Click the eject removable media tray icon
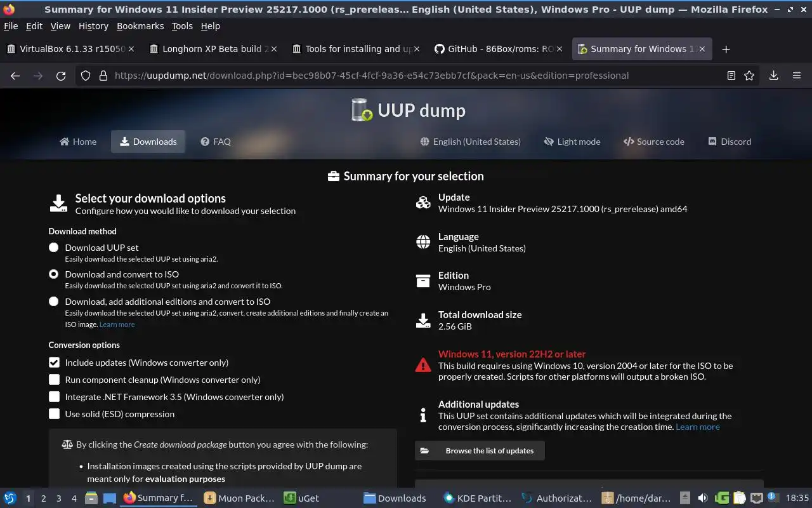The height and width of the screenshot is (508, 812). pos(685,498)
